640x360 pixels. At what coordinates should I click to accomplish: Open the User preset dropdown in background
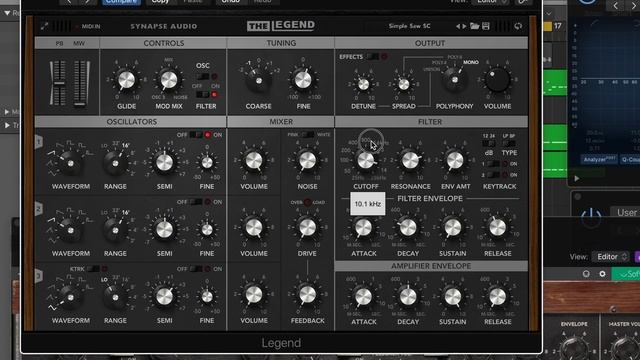click(625, 212)
